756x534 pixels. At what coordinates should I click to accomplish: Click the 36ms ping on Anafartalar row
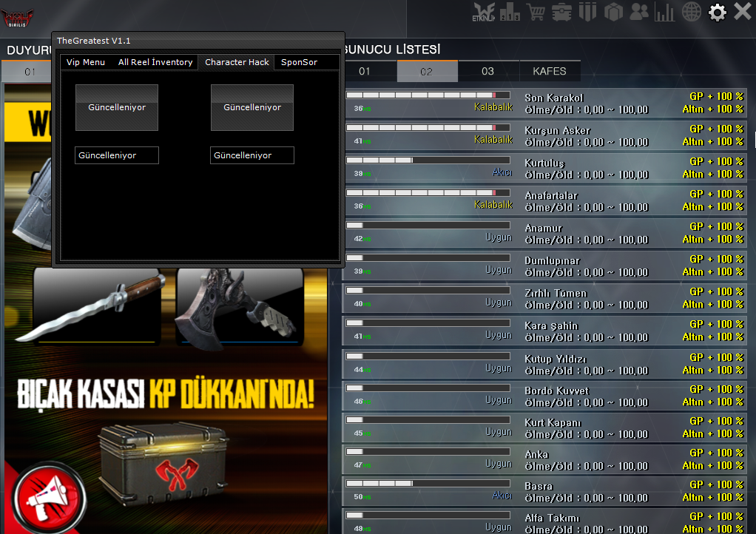coord(362,206)
